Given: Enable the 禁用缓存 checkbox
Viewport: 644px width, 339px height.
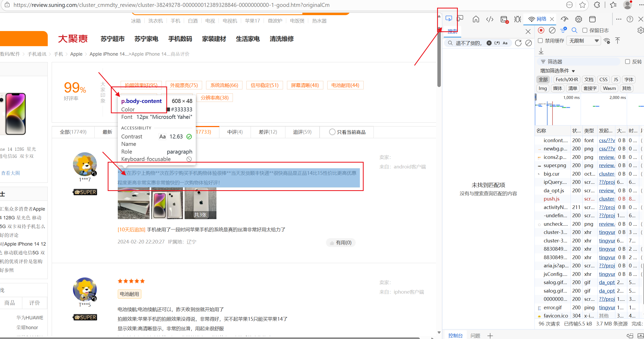Looking at the screenshot, I should click(540, 41).
